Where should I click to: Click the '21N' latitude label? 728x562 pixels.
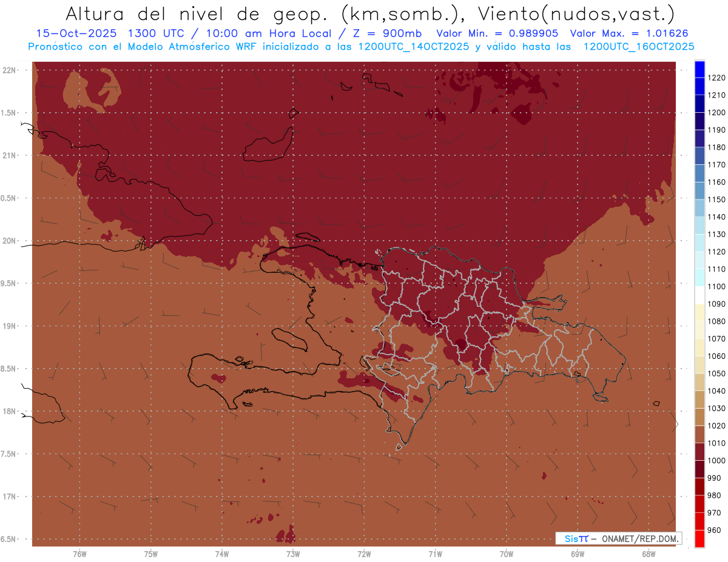pos(9,155)
